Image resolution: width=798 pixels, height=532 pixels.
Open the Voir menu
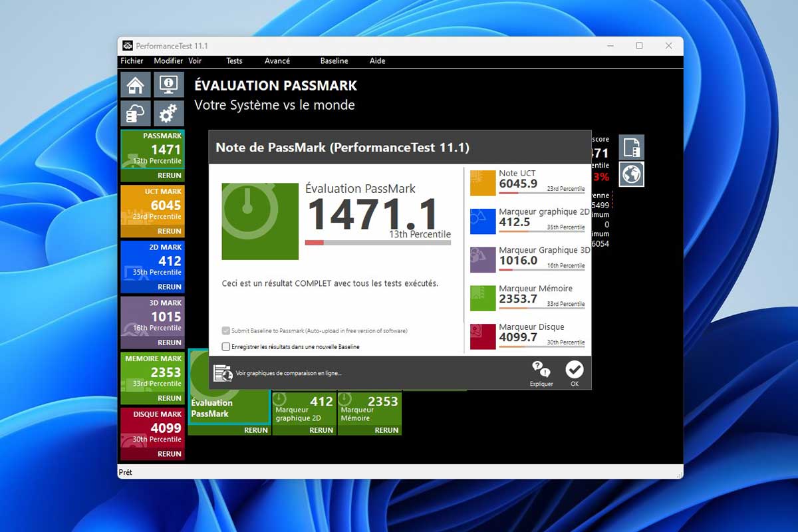point(195,61)
